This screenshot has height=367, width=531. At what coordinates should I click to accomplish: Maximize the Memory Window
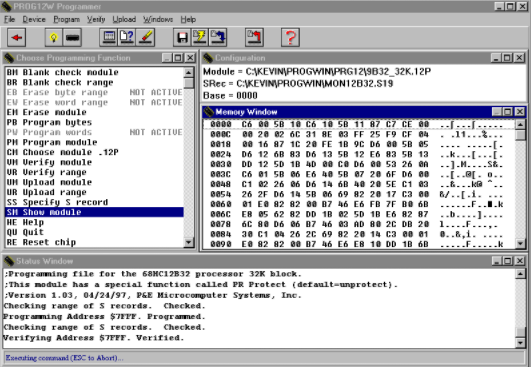508,111
